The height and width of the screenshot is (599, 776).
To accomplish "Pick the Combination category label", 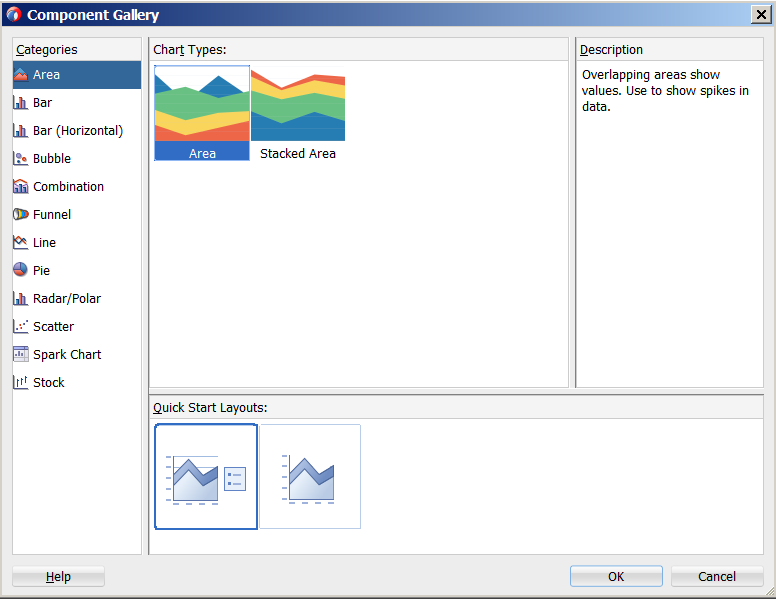I will (68, 187).
